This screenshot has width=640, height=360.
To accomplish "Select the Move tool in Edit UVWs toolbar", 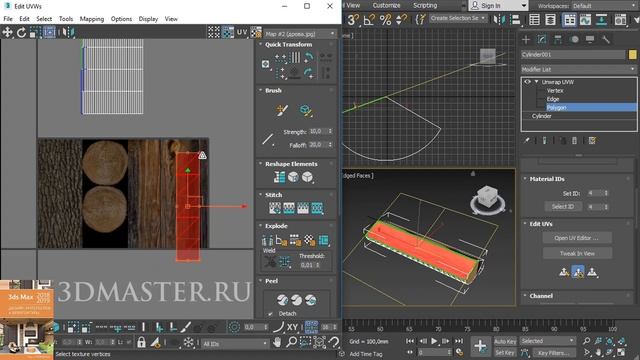I will 7,32.
